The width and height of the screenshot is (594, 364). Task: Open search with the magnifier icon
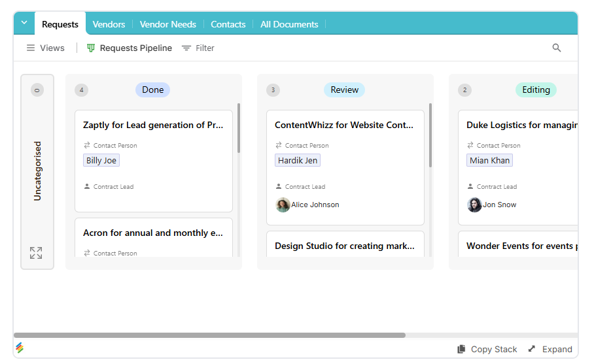(556, 48)
